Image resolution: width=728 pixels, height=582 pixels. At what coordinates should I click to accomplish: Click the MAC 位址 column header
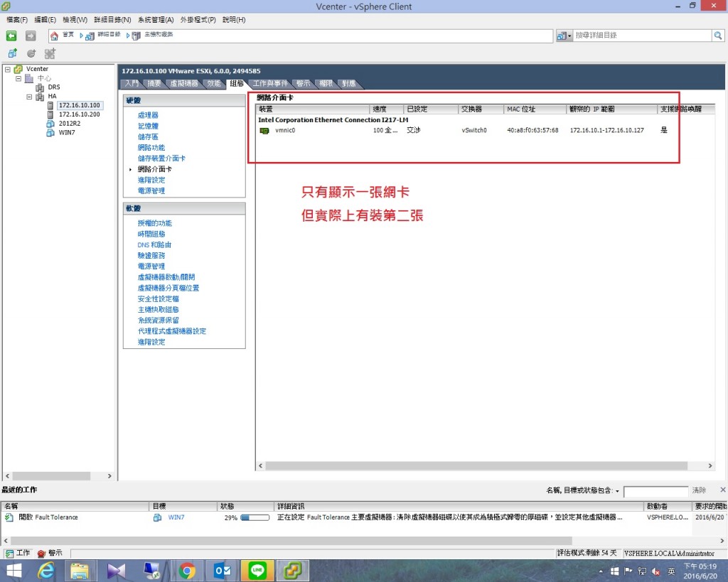point(535,109)
